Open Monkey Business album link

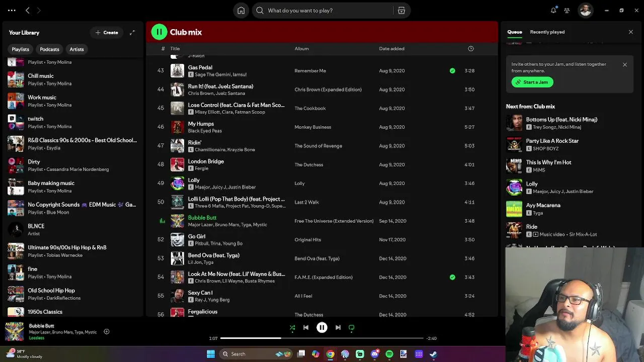click(312, 127)
